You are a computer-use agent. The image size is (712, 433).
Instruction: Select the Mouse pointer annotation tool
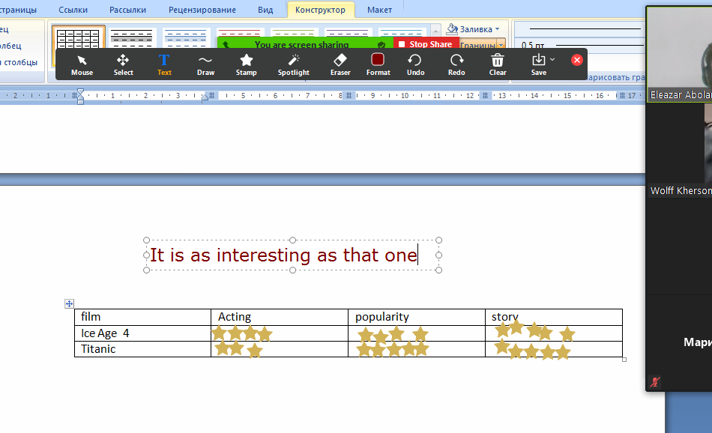(x=82, y=64)
